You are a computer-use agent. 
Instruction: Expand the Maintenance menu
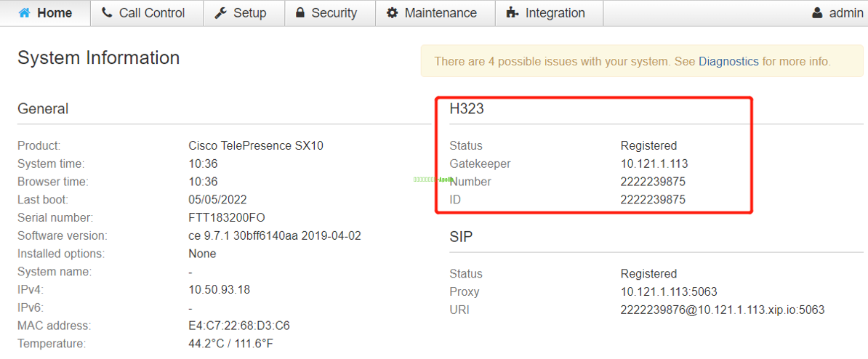441,13
